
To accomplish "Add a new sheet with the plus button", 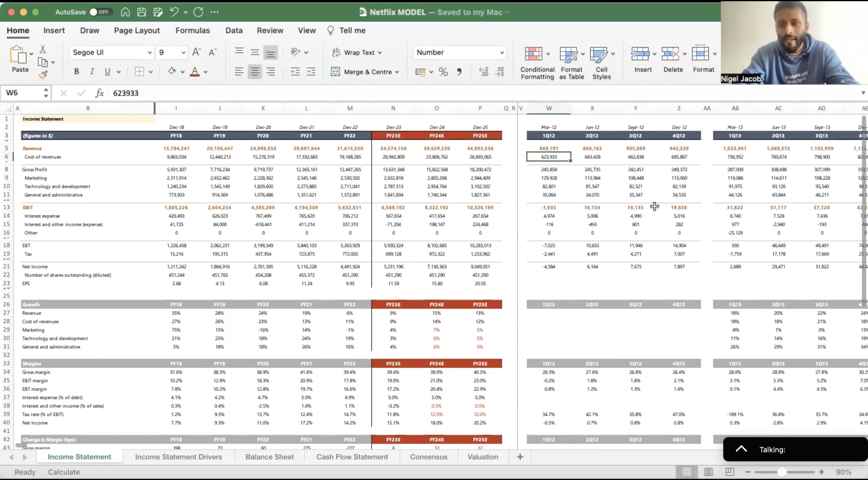I will (x=520, y=457).
